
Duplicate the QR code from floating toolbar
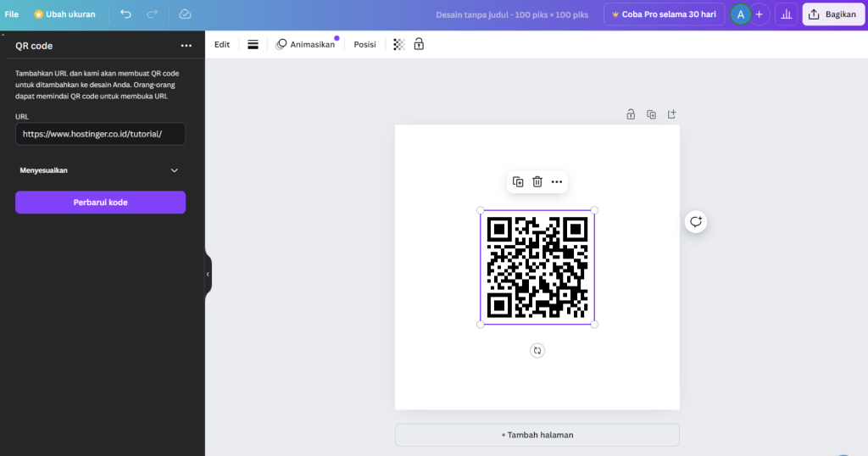click(518, 181)
